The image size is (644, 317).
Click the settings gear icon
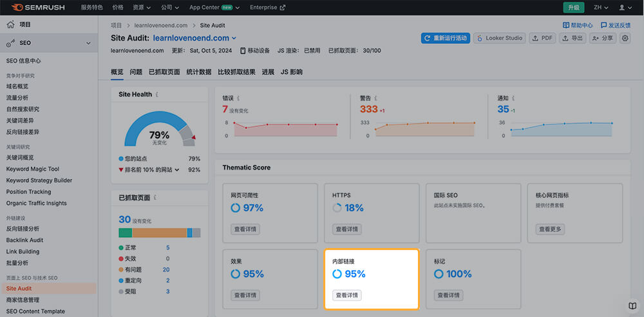pyautogui.click(x=625, y=38)
